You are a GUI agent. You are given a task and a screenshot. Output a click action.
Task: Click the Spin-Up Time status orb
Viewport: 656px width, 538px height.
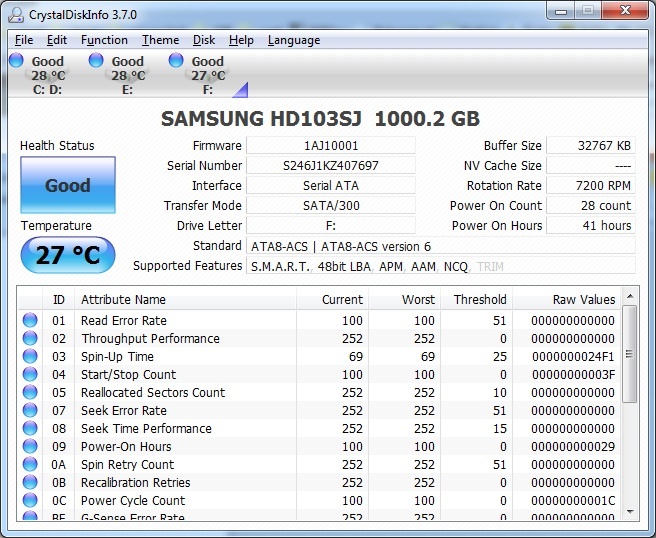pyautogui.click(x=30, y=356)
